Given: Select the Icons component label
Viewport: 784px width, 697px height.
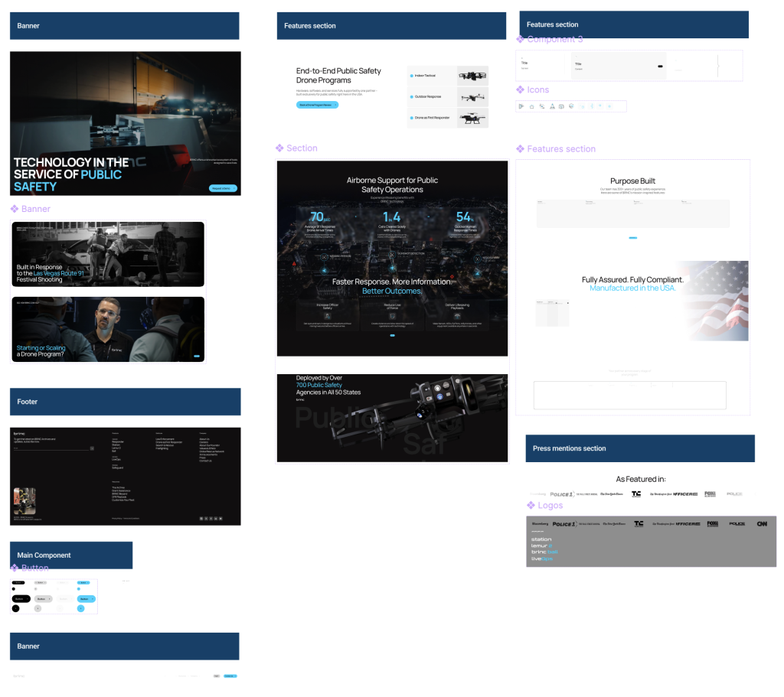Looking at the screenshot, I should point(537,90).
